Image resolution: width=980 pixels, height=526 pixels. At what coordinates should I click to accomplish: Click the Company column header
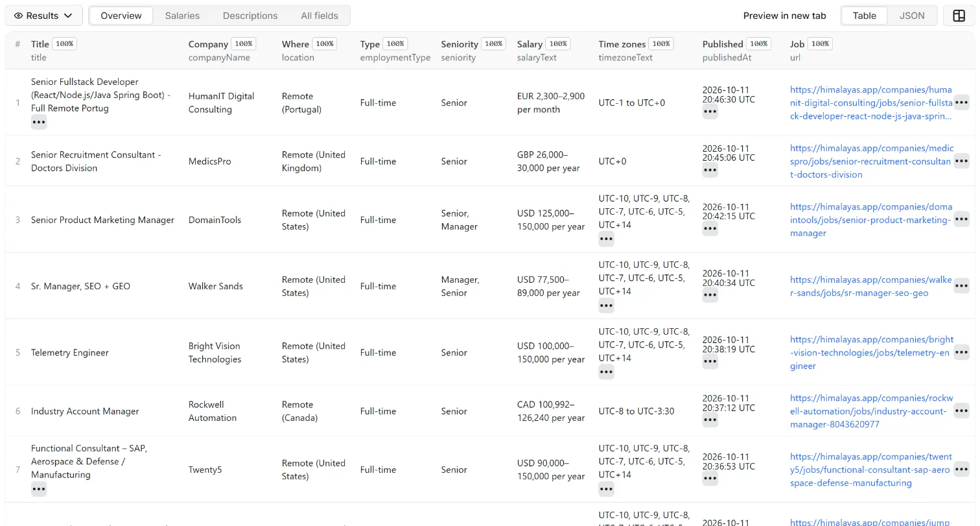pyautogui.click(x=208, y=44)
